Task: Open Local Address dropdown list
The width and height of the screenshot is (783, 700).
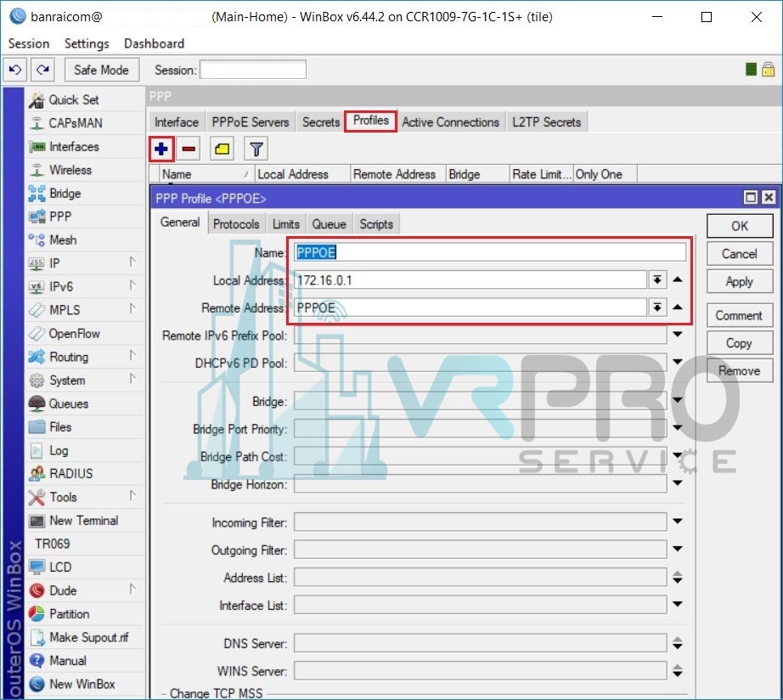Action: [x=657, y=279]
